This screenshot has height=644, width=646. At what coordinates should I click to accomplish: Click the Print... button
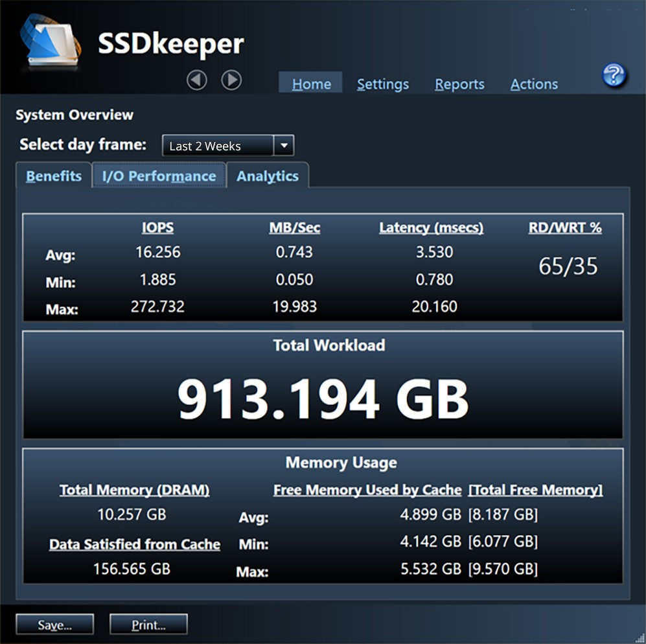[x=148, y=625]
